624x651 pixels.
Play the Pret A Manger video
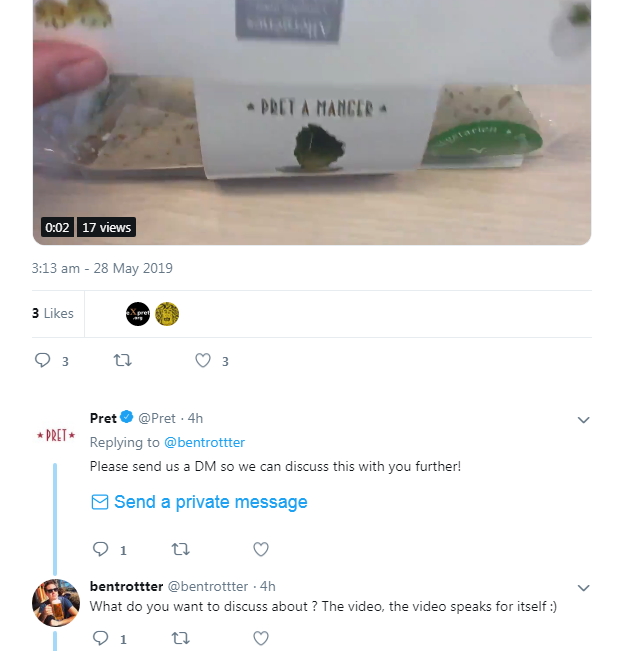(312, 120)
